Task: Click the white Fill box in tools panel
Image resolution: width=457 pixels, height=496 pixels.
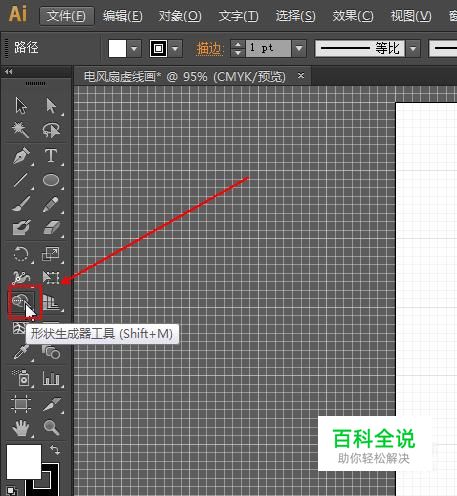Action: (x=24, y=461)
